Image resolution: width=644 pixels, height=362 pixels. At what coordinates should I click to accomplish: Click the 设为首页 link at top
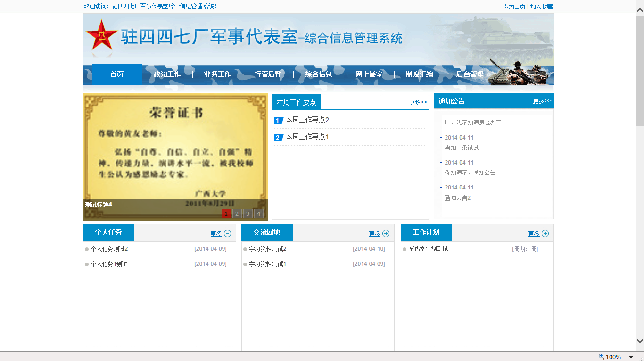(514, 7)
